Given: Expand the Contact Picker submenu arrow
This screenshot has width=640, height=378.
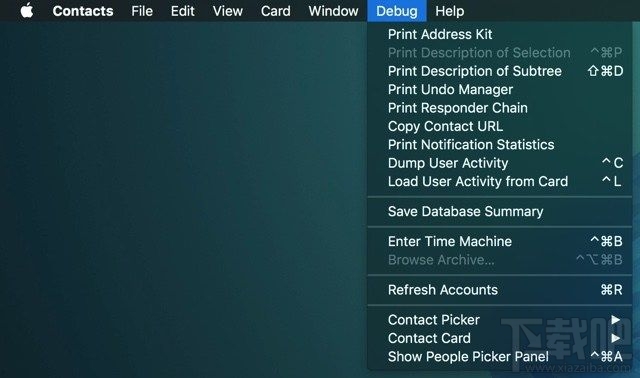Looking at the screenshot, I should tap(615, 320).
